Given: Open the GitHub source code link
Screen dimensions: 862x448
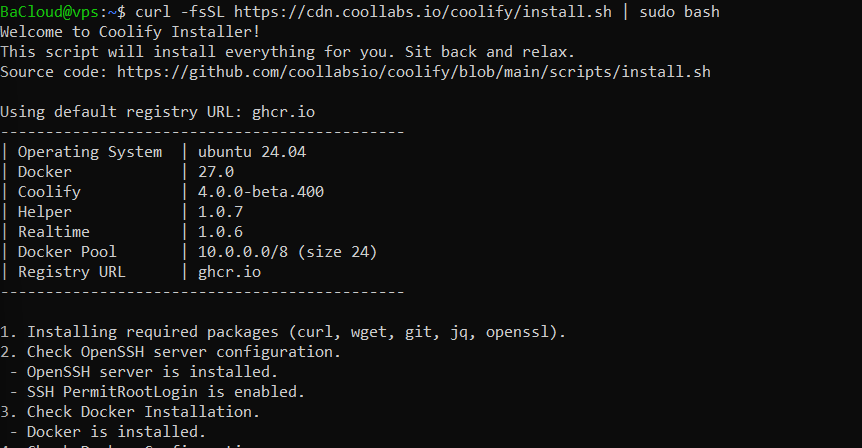Looking at the screenshot, I should pyautogui.click(x=413, y=72).
